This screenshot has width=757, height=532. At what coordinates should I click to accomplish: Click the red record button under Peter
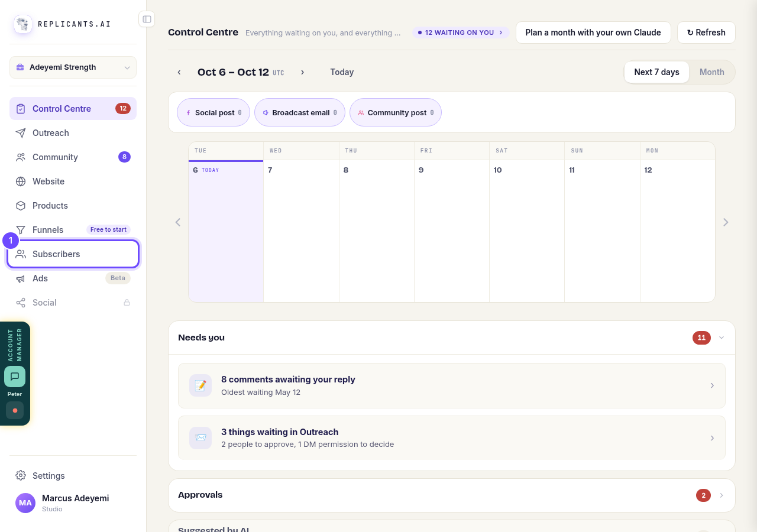point(15,410)
